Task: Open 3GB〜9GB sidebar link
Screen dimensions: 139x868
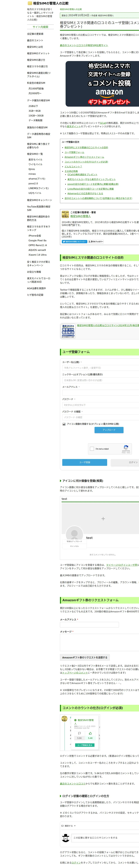Action: (x=34, y=111)
